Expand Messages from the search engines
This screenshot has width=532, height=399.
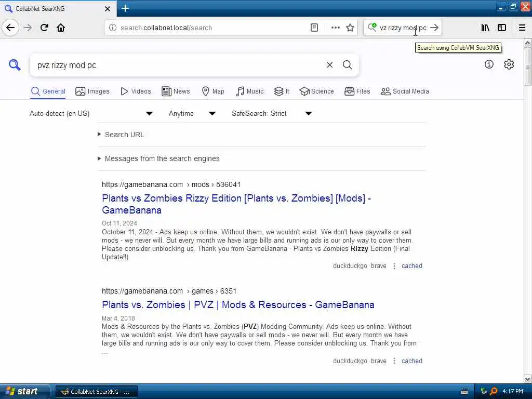[x=159, y=158]
